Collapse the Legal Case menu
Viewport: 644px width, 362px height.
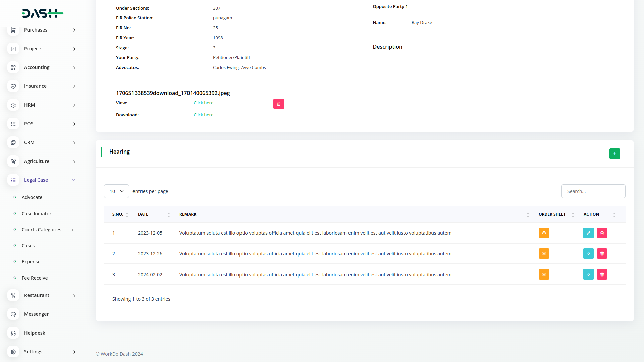(74, 180)
